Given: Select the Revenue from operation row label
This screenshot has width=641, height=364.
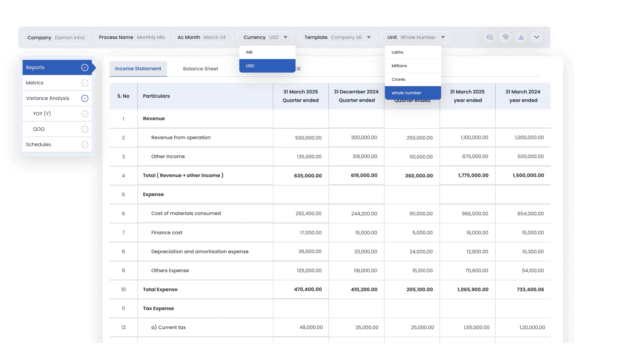Looking at the screenshot, I should coord(181,138).
